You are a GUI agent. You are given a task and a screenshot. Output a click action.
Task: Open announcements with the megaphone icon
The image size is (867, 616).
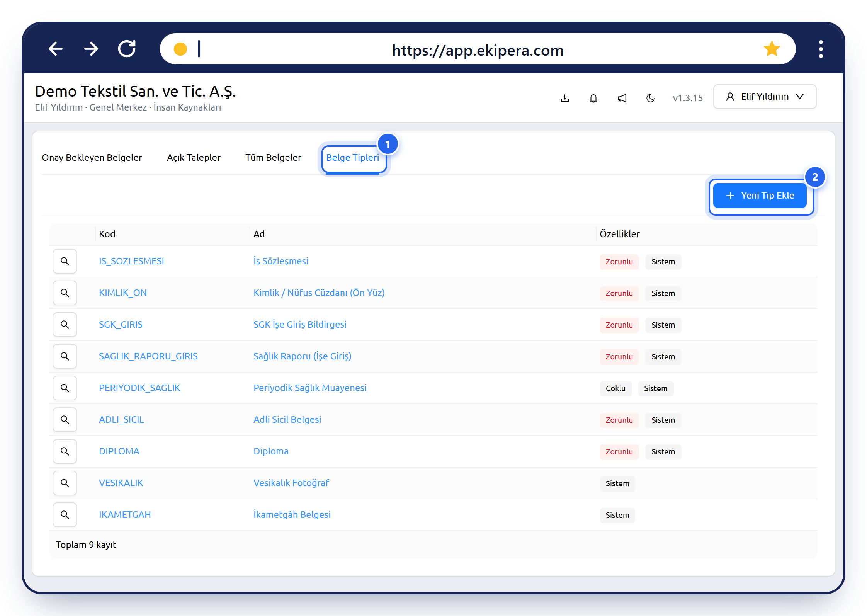point(622,98)
